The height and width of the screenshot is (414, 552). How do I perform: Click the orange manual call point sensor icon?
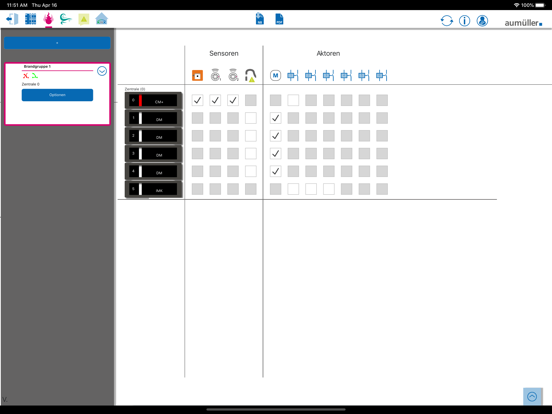click(x=197, y=75)
